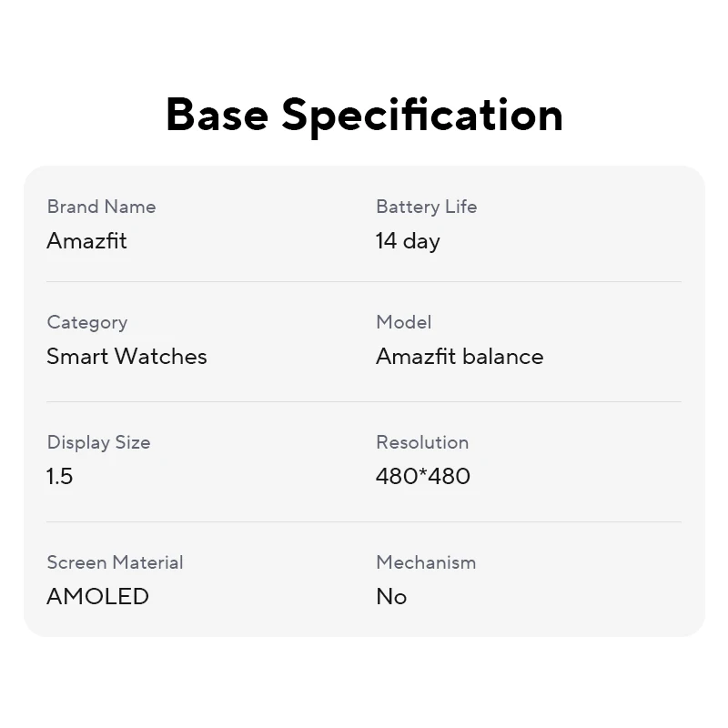This screenshot has width=728, height=728.
Task: Click the 14 day battery value
Action: [x=408, y=241]
